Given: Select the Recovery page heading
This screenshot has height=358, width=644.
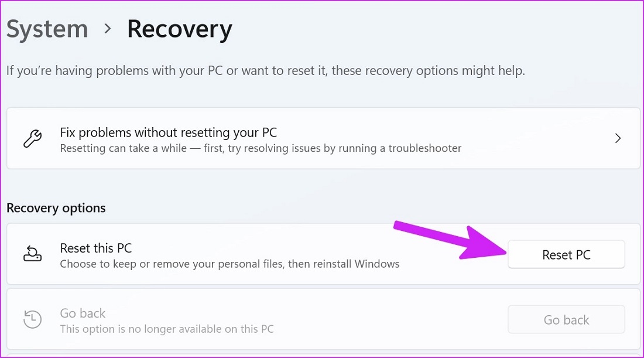Looking at the screenshot, I should (x=179, y=29).
